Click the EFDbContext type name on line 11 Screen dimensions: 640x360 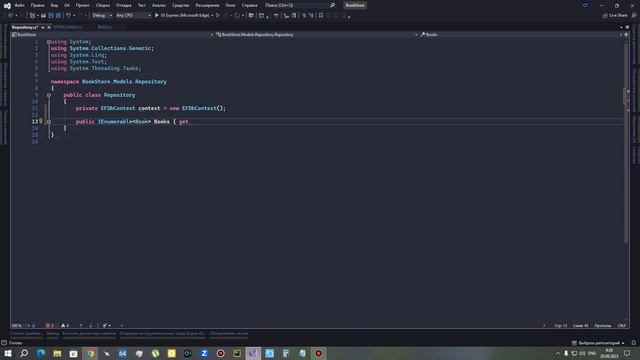(x=118, y=108)
